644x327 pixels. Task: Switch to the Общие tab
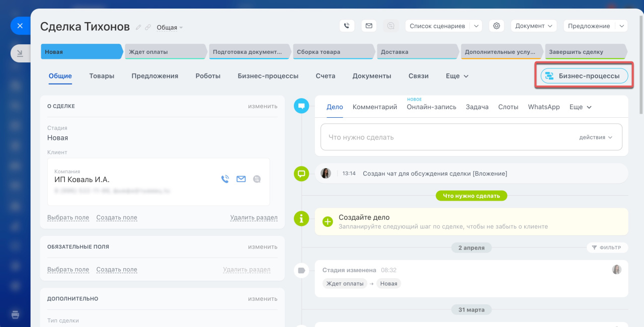(60, 76)
